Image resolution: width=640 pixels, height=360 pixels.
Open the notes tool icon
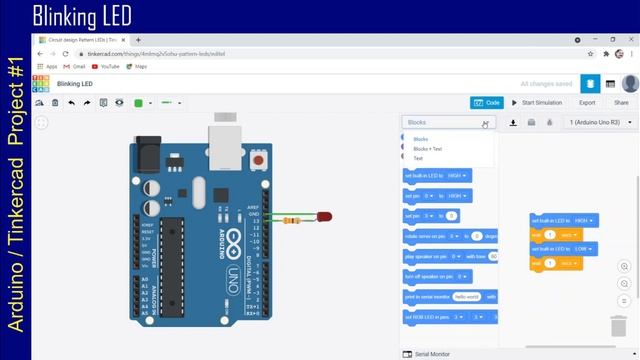(x=103, y=103)
